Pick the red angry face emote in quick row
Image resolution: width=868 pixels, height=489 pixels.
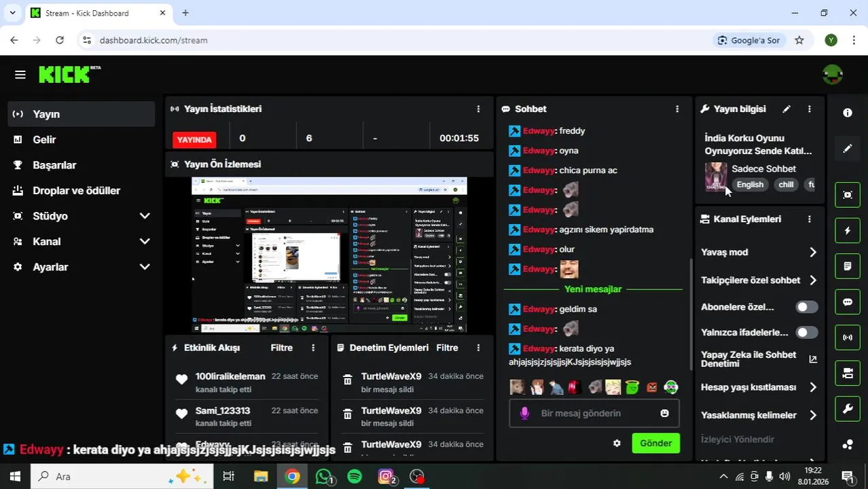(652, 387)
